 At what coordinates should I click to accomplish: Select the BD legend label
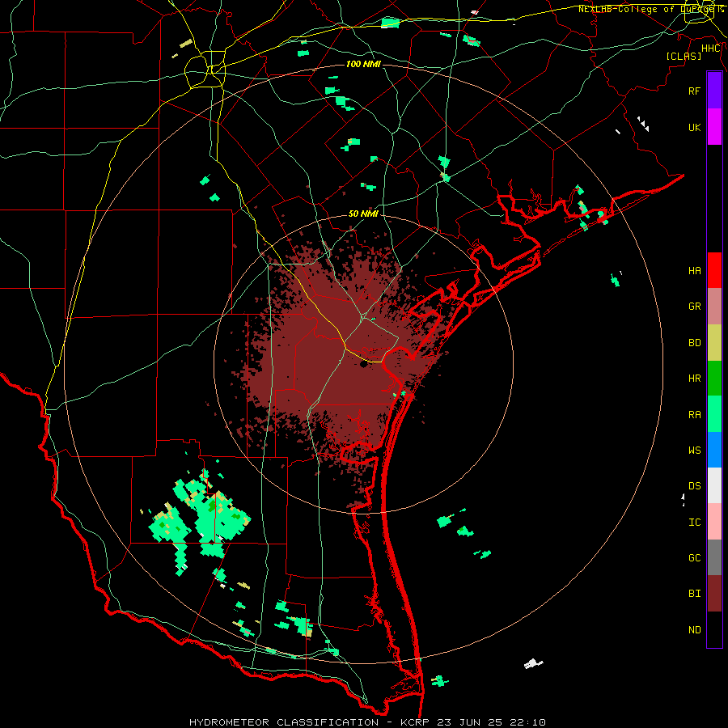[695, 342]
